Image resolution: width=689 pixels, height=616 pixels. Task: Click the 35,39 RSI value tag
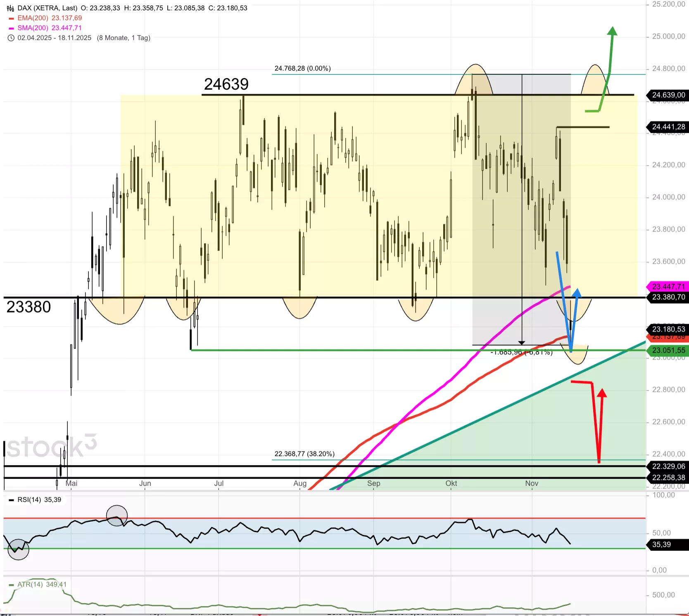point(661,545)
